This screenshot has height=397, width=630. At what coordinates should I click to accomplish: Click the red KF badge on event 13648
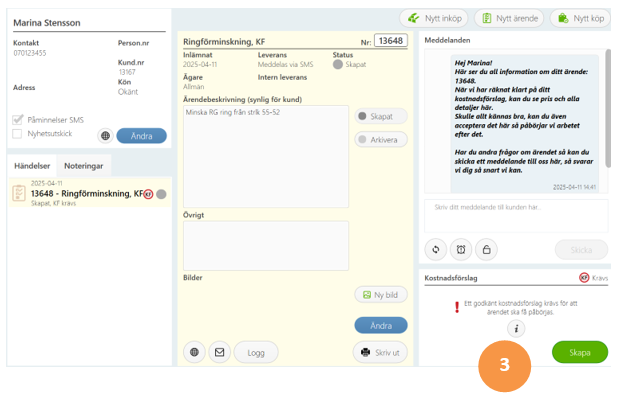(x=149, y=194)
